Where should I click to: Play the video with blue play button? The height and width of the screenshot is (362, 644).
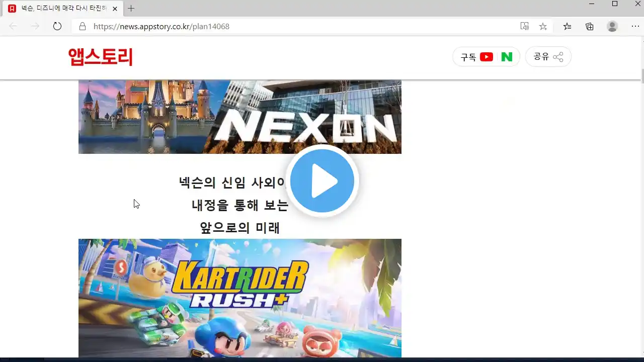(x=323, y=180)
